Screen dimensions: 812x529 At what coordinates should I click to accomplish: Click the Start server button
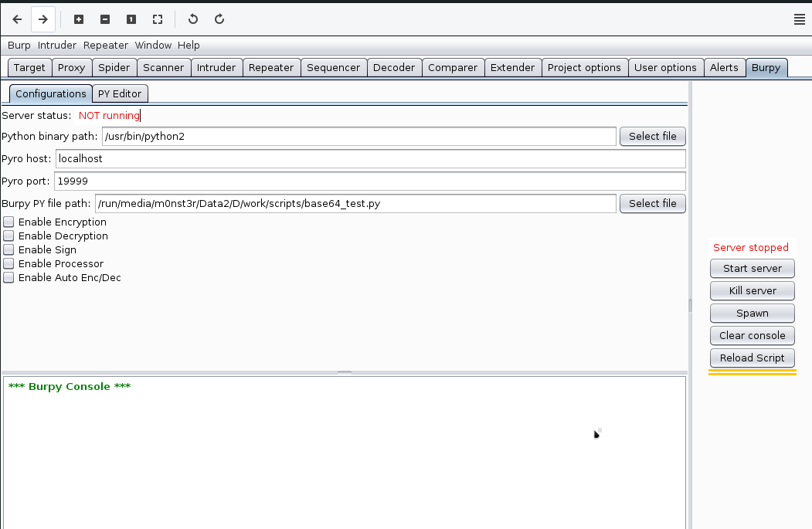click(x=752, y=269)
